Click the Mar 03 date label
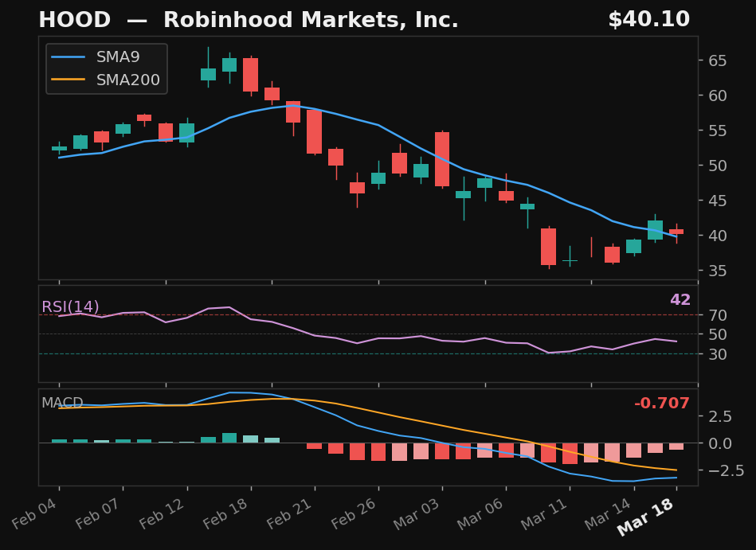Screen dimensions: 756x550 pos(417,513)
